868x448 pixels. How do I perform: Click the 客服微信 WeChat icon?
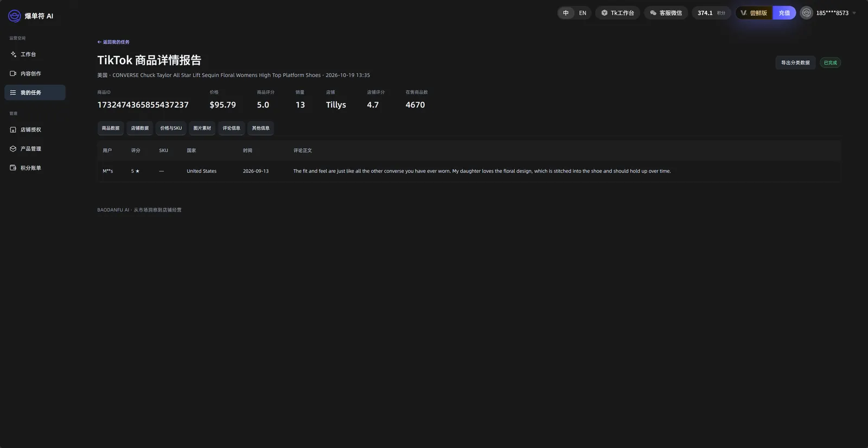(653, 13)
